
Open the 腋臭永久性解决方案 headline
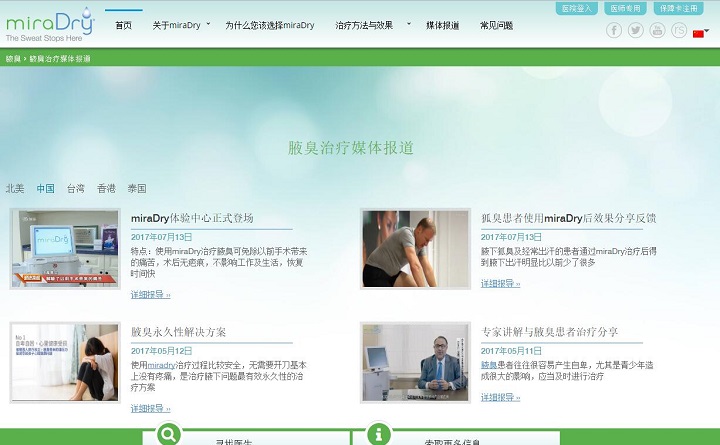click(x=178, y=332)
